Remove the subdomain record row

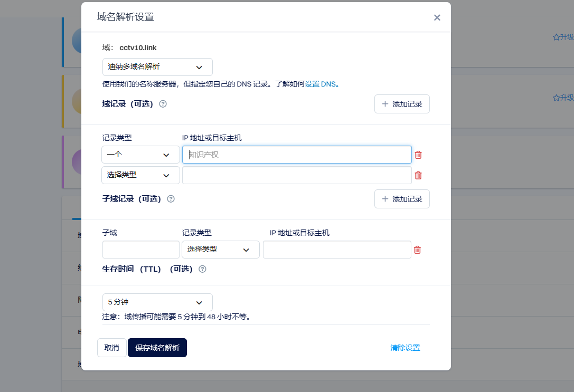tap(418, 250)
